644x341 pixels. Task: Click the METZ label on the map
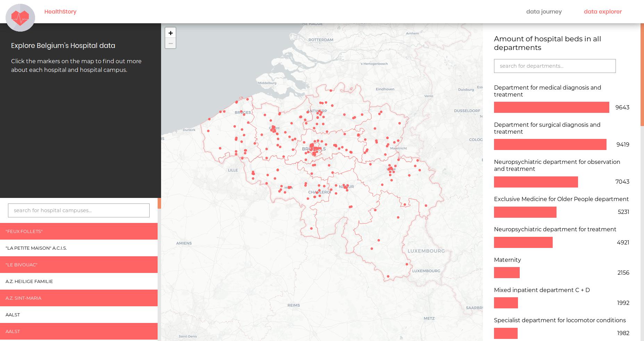429,318
